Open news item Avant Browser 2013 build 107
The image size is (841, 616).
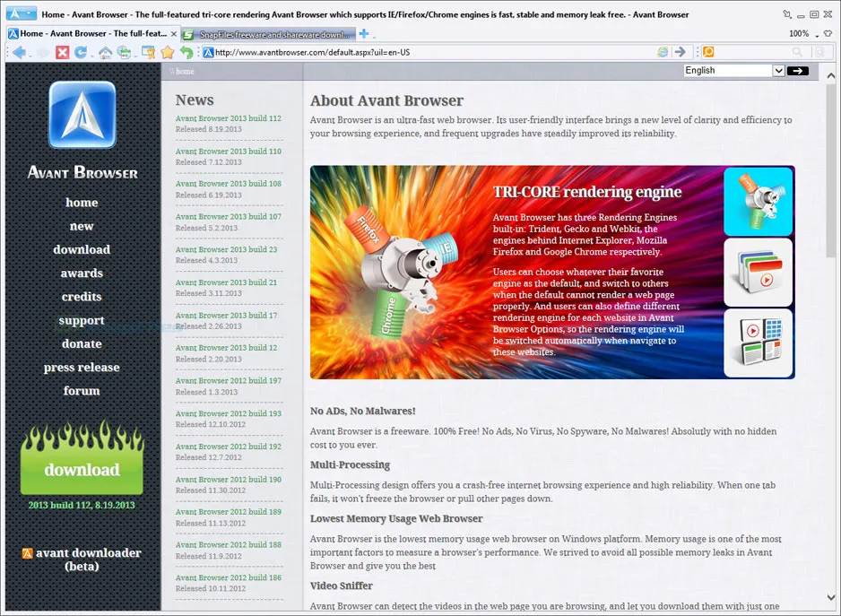click(229, 217)
